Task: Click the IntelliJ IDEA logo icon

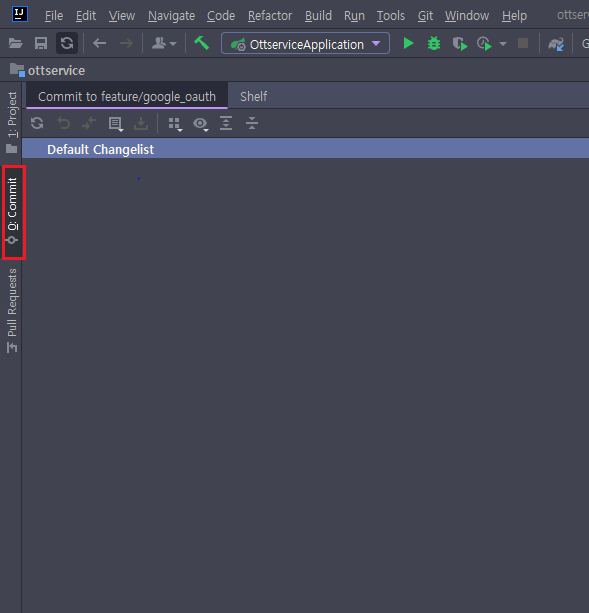Action: tap(20, 14)
